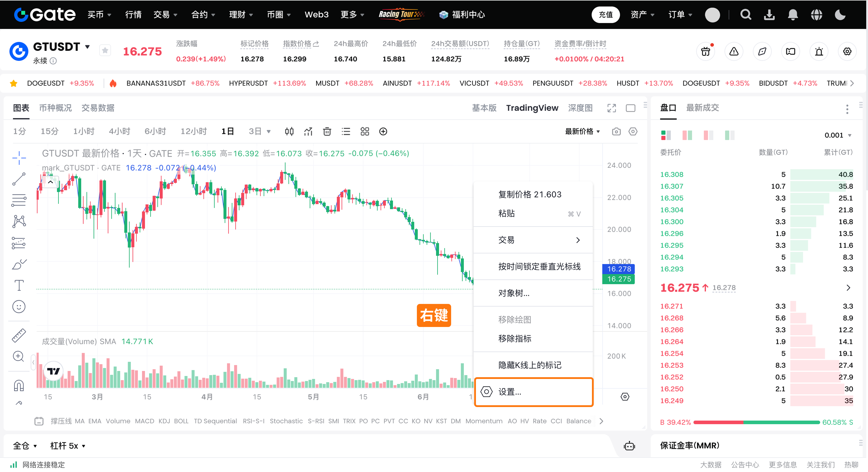Select the text annotation tool
The height and width of the screenshot is (472, 868).
[x=19, y=285]
